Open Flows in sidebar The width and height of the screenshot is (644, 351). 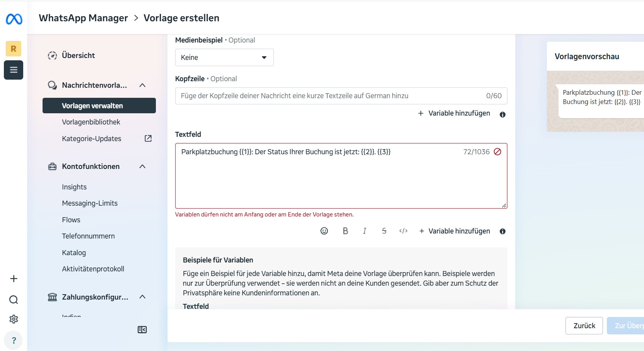tap(71, 220)
